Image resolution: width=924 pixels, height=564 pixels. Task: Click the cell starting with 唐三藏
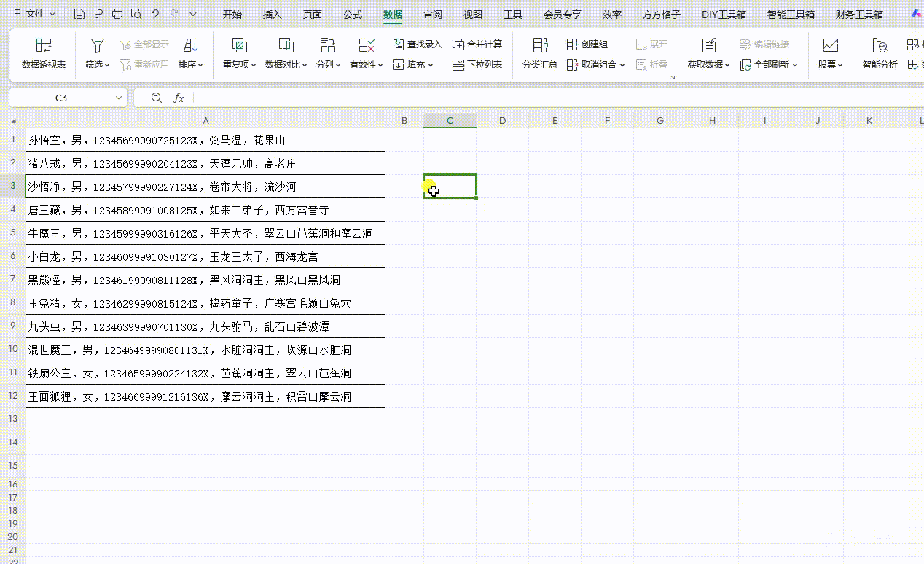pyautogui.click(x=205, y=210)
